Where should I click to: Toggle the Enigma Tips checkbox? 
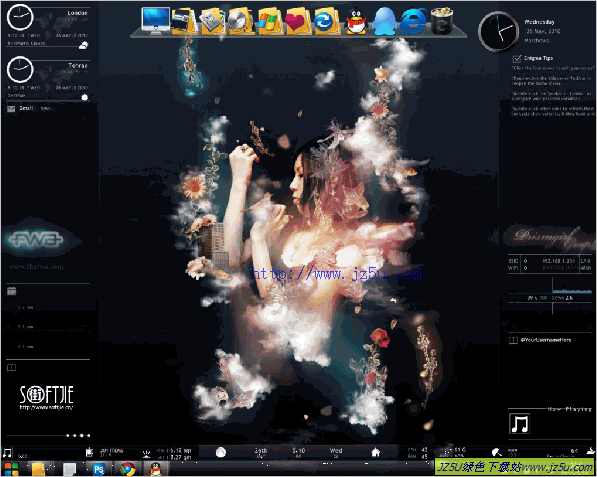[517, 58]
